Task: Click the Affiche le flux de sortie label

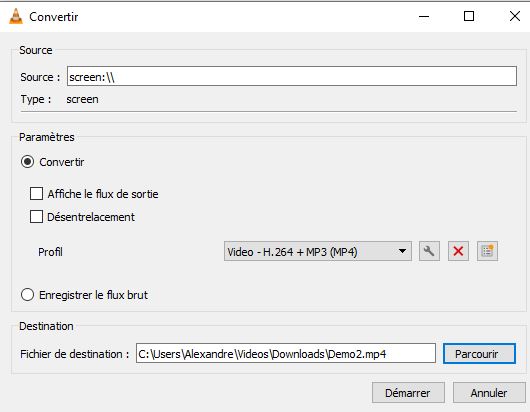Action: [103, 194]
